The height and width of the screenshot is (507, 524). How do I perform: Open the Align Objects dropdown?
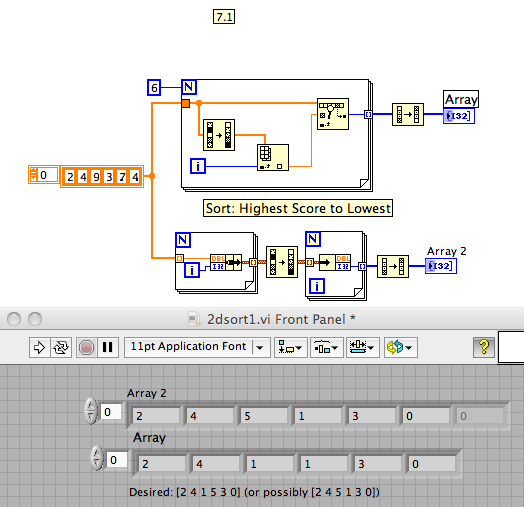pos(291,348)
